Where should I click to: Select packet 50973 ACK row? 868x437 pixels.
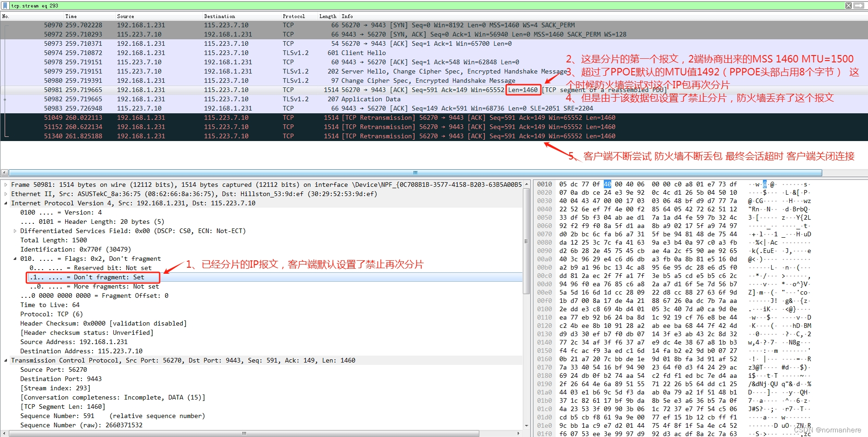(x=434, y=43)
